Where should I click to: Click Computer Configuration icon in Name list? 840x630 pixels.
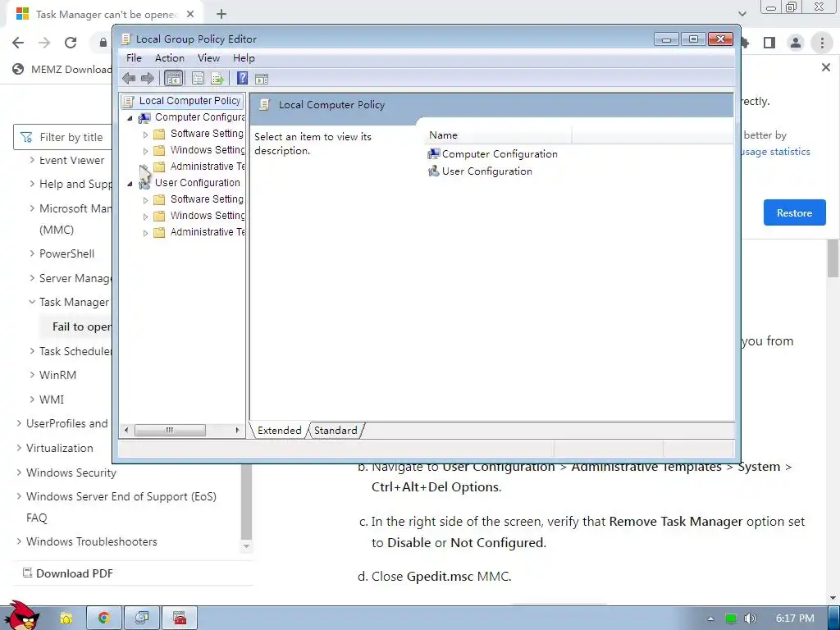tap(433, 154)
